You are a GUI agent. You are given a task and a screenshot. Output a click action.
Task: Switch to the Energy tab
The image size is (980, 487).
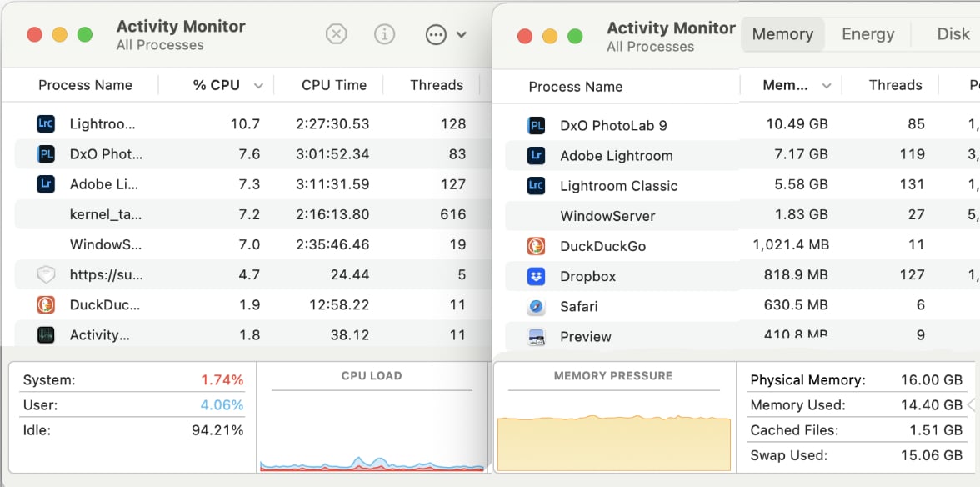pyautogui.click(x=867, y=34)
